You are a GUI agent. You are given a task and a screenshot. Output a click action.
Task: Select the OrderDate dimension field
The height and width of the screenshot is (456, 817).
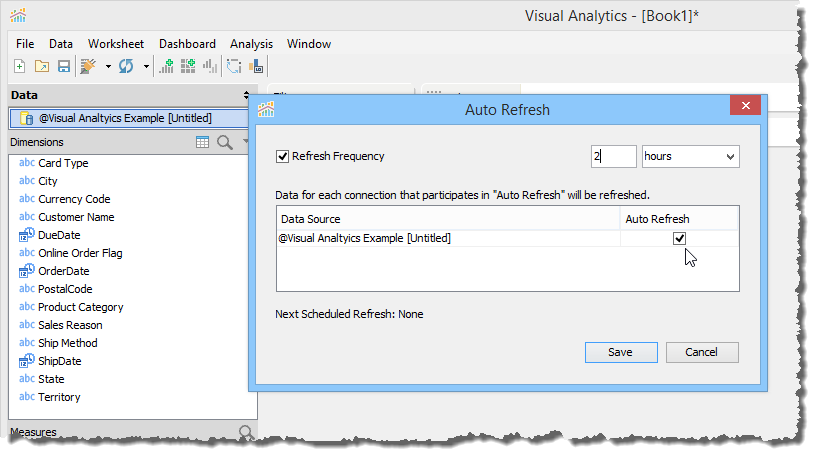coord(63,271)
